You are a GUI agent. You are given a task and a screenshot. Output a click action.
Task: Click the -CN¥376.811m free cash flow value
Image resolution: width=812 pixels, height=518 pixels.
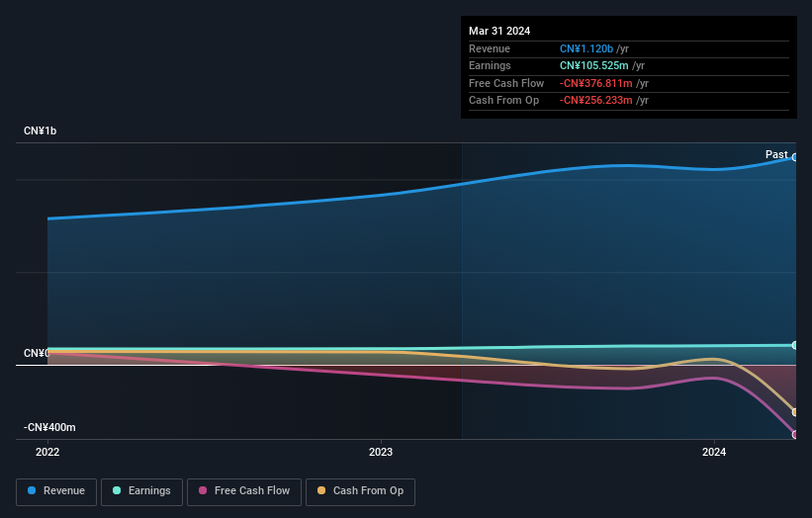click(x=595, y=83)
